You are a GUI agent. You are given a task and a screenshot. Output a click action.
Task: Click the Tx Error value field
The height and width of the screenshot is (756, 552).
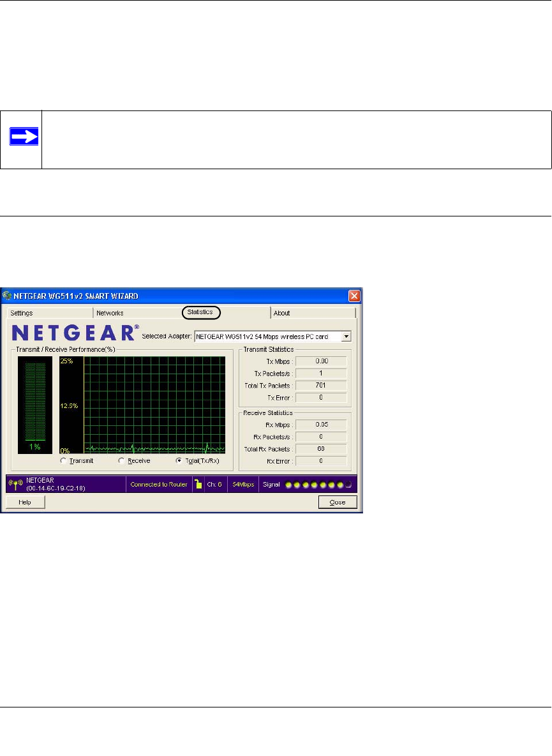pos(321,397)
